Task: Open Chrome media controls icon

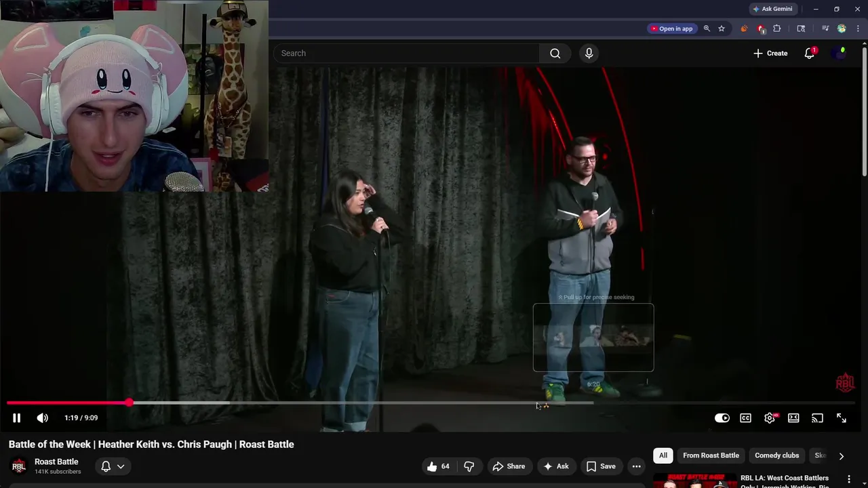Action: coord(825,28)
